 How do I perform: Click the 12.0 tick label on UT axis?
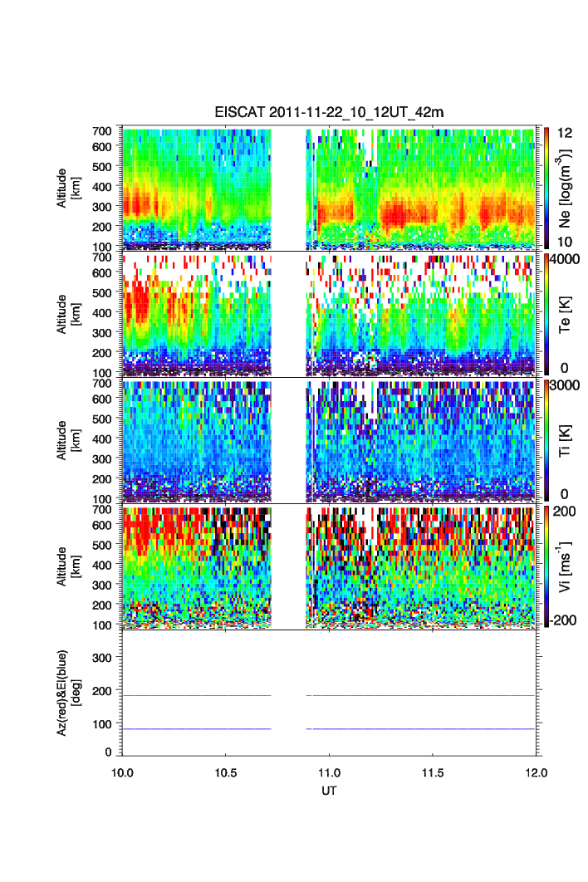click(537, 772)
